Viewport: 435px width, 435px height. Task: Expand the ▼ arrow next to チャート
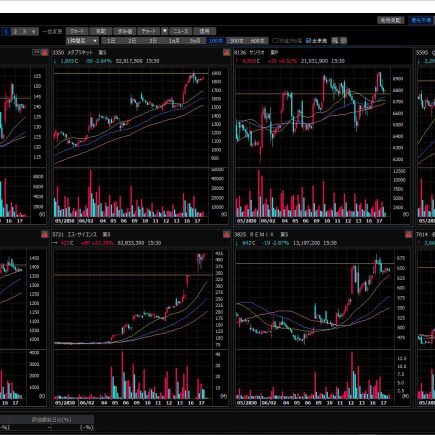pos(164,31)
